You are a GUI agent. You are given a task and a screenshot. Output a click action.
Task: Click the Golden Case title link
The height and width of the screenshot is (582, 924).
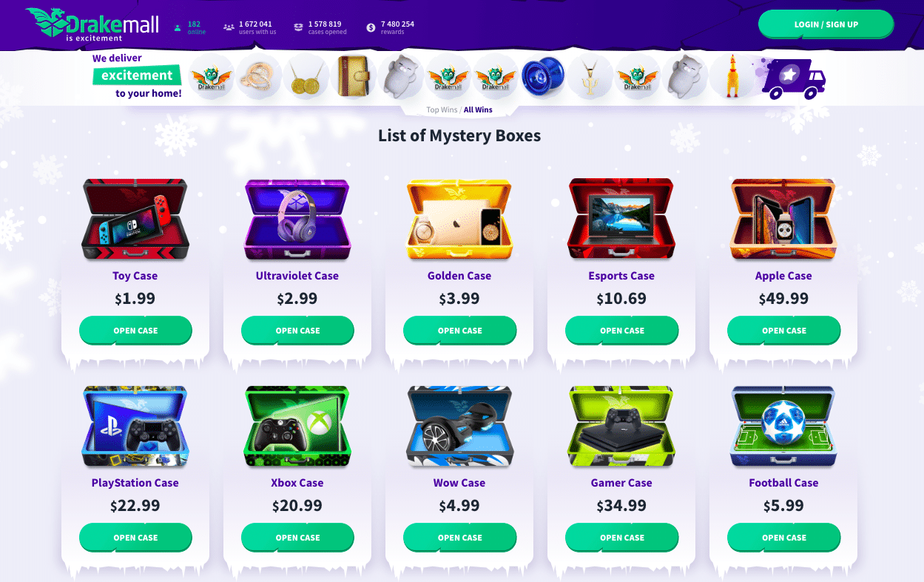pos(459,276)
